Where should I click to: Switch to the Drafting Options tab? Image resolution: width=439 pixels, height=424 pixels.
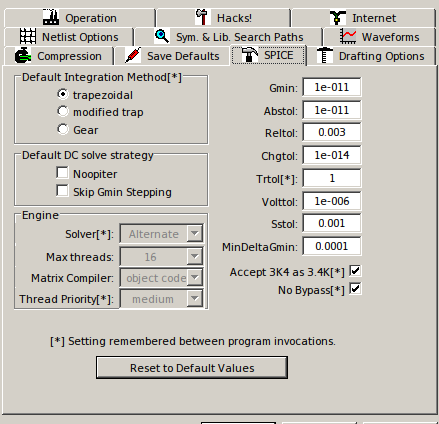[x=372, y=56]
